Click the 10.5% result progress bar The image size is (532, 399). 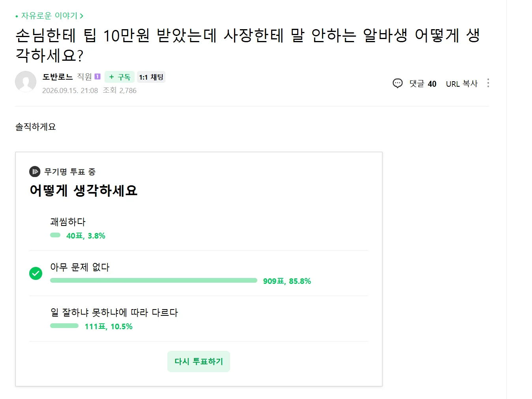[64, 326]
